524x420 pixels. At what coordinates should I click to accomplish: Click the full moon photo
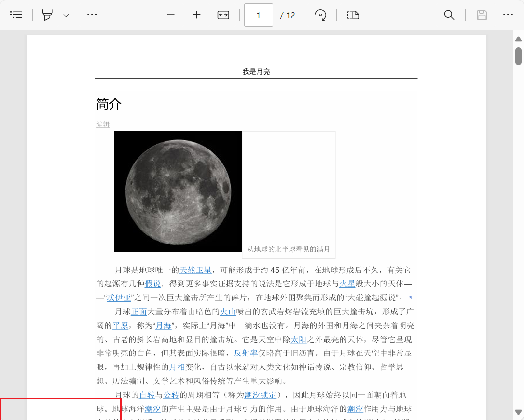click(x=178, y=191)
